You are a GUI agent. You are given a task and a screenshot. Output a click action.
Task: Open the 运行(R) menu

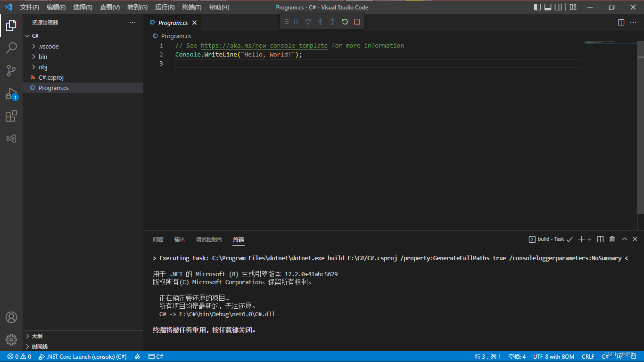point(165,7)
